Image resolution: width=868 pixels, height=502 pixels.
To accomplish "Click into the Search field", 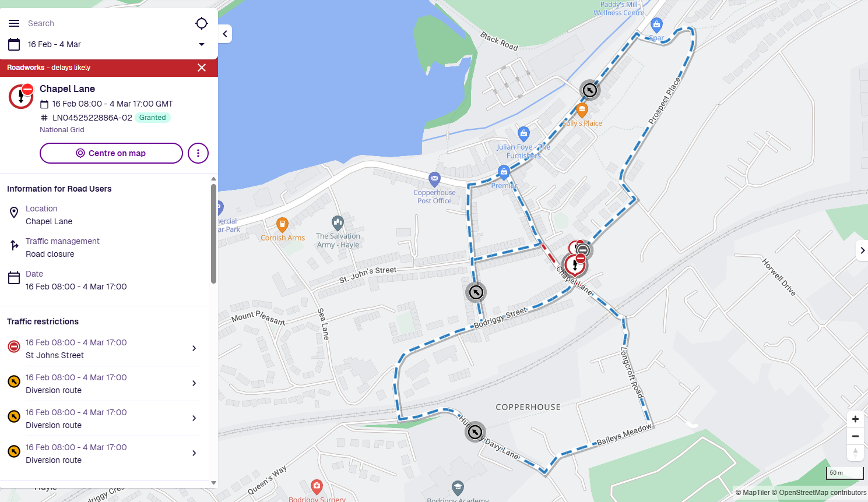I will [x=108, y=23].
